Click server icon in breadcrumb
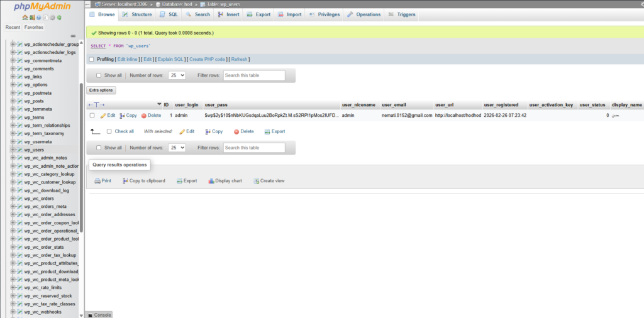644x318 pixels. pyautogui.click(x=97, y=4)
